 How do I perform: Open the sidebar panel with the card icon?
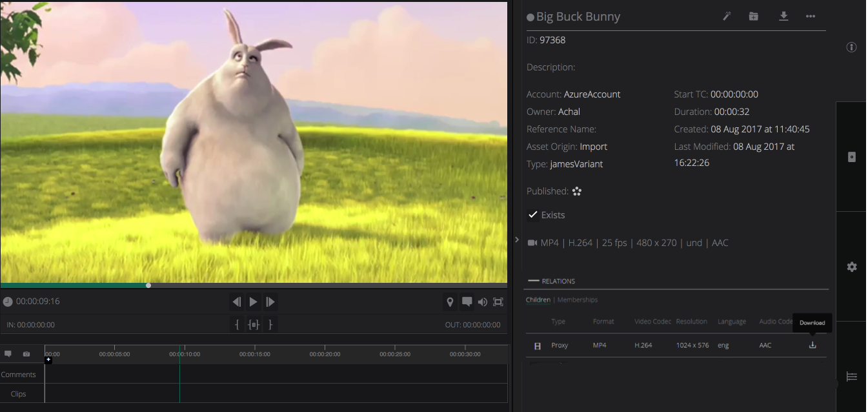point(852,157)
